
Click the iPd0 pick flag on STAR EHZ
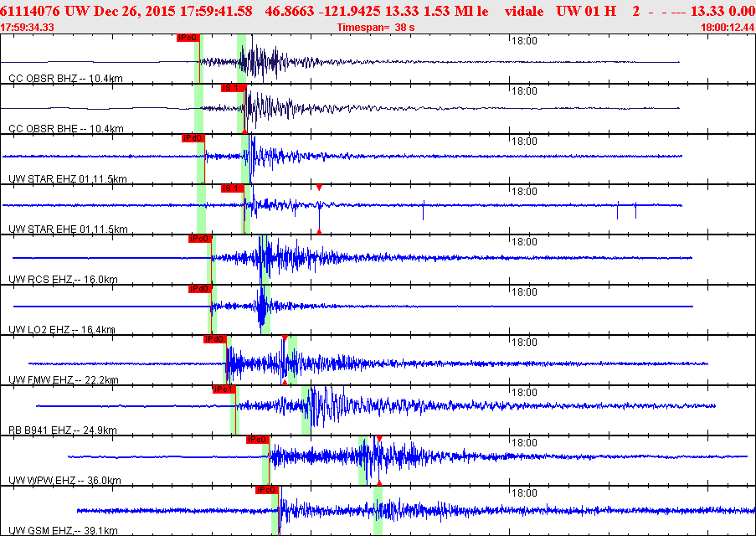pos(193,138)
